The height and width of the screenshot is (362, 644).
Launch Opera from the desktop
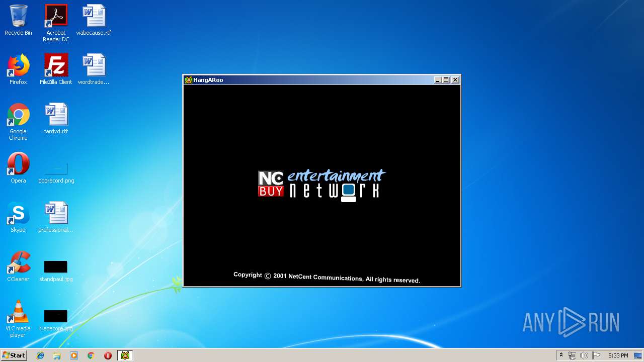(x=18, y=168)
